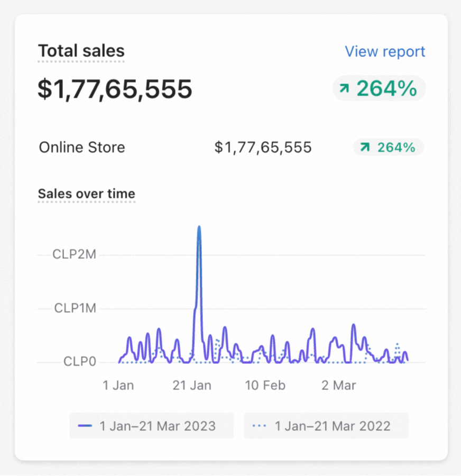
Task: Click the 10 Feb date label
Action: coord(265,386)
